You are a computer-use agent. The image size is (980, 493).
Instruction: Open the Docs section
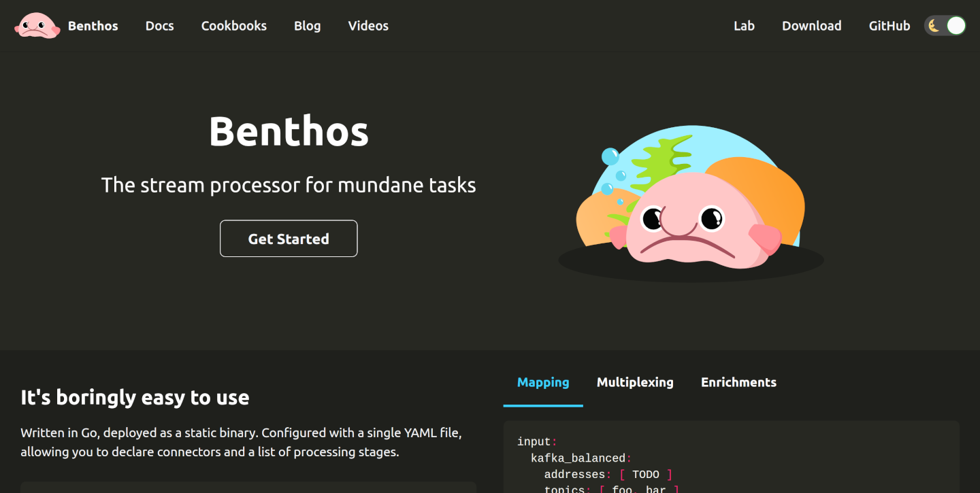(x=159, y=26)
